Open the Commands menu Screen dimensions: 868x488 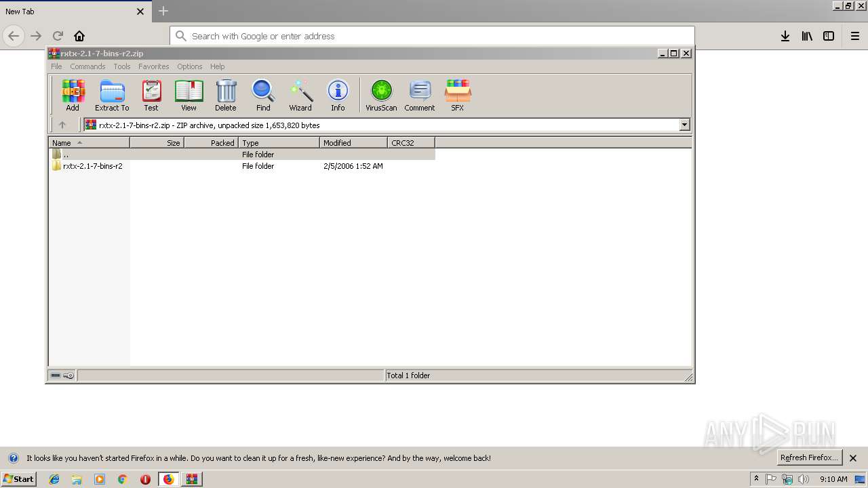click(x=87, y=66)
